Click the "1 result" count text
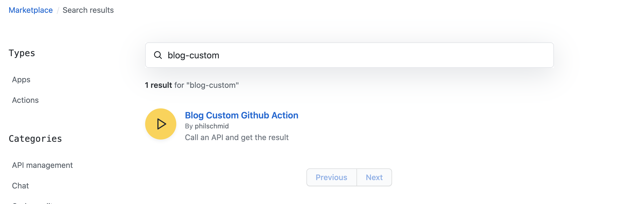Image resolution: width=644 pixels, height=204 pixels. click(x=158, y=85)
